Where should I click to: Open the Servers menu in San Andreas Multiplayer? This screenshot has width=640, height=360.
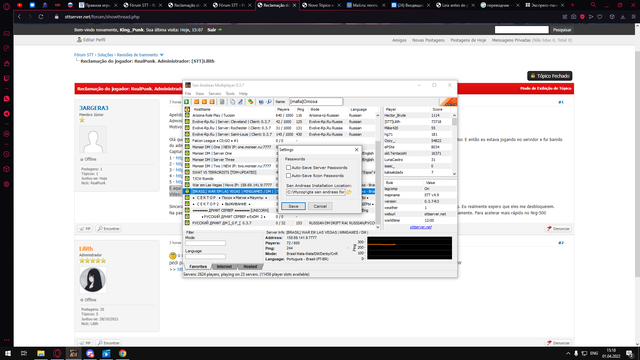(215, 94)
